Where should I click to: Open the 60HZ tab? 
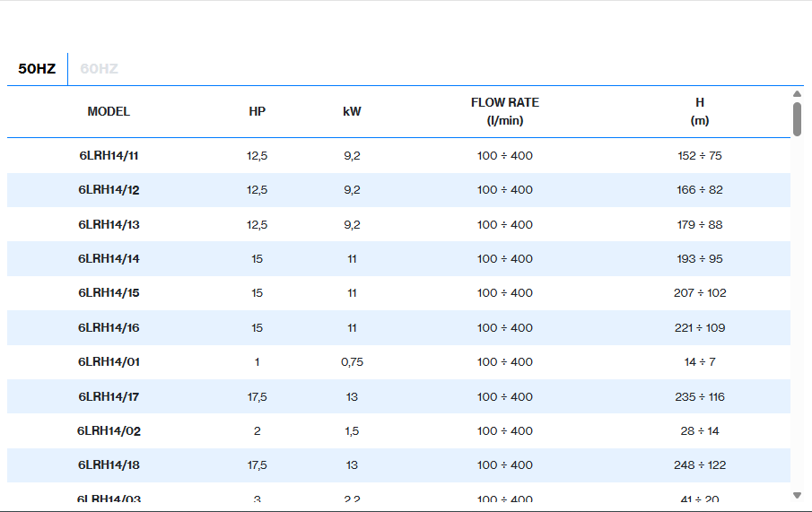tap(99, 69)
